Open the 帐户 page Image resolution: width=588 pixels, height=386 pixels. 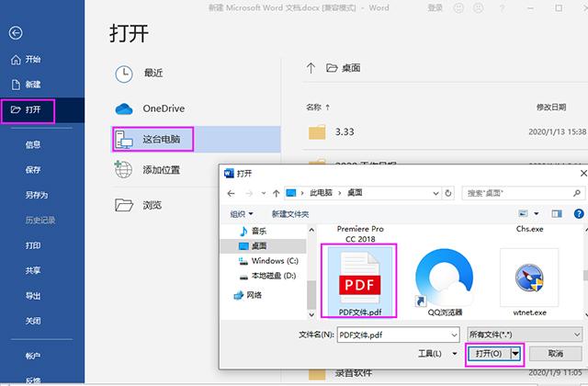tap(33, 356)
